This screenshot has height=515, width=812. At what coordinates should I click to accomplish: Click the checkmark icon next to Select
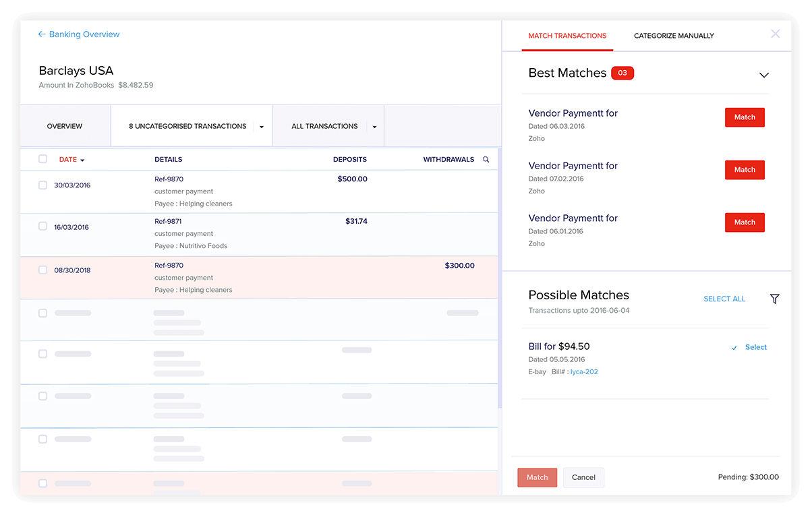pos(734,348)
